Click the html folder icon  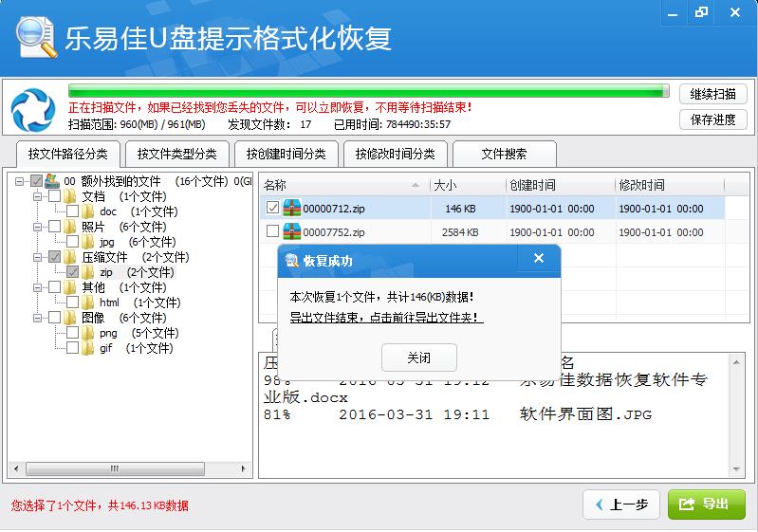[88, 303]
